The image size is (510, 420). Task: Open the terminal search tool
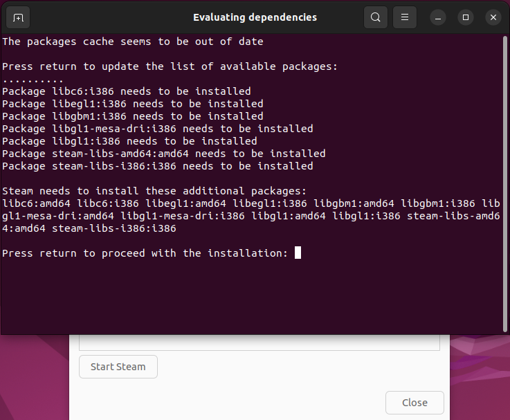[x=375, y=17]
